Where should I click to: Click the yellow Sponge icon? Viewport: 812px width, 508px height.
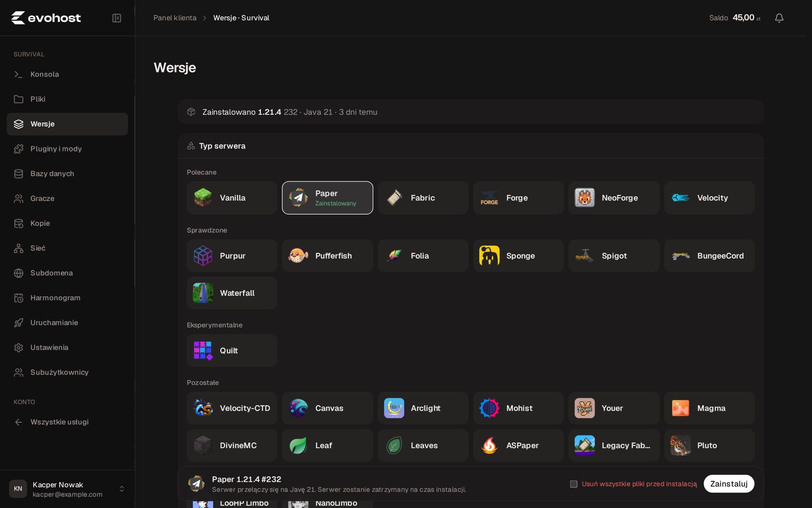(489, 256)
